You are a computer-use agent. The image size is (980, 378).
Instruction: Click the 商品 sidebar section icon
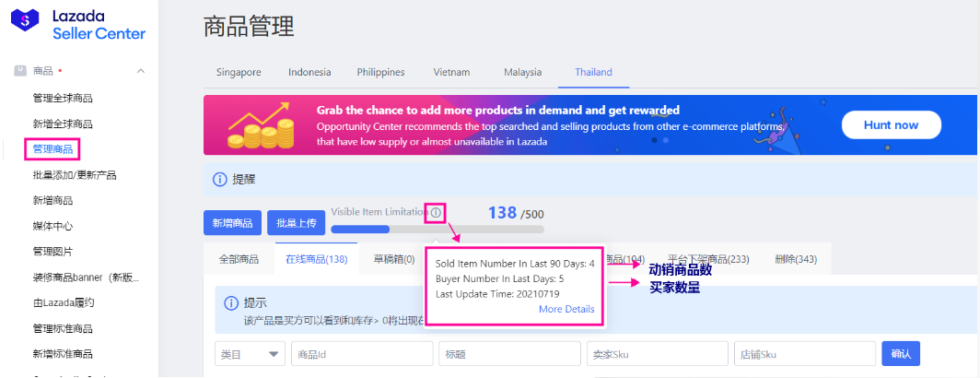coord(19,71)
